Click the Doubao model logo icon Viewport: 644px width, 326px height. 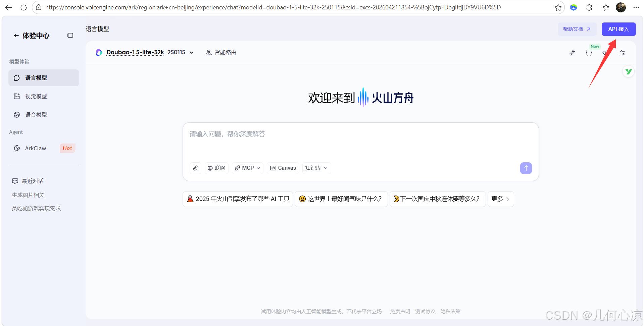click(x=99, y=53)
